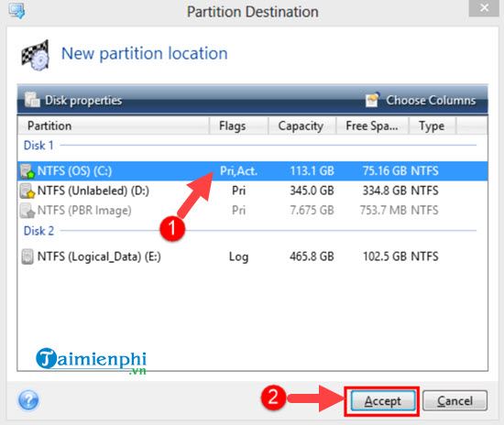Click the Choose Columns icon

373,100
